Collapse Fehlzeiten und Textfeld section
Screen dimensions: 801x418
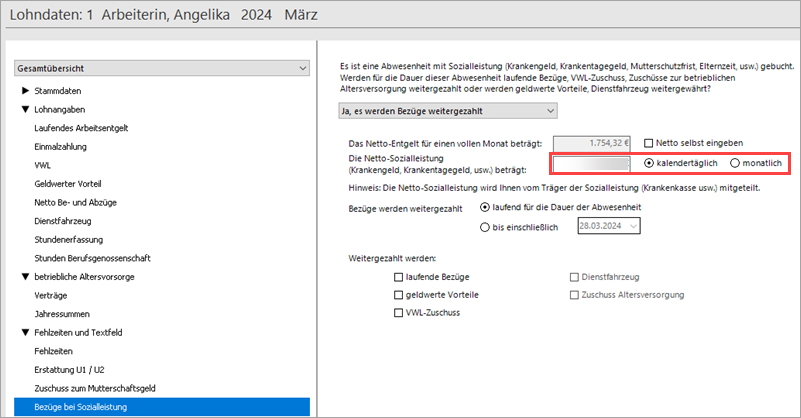[x=25, y=332]
